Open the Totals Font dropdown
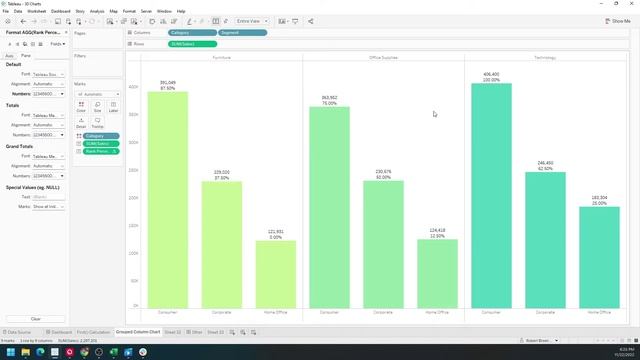640x360 pixels. coord(48,116)
